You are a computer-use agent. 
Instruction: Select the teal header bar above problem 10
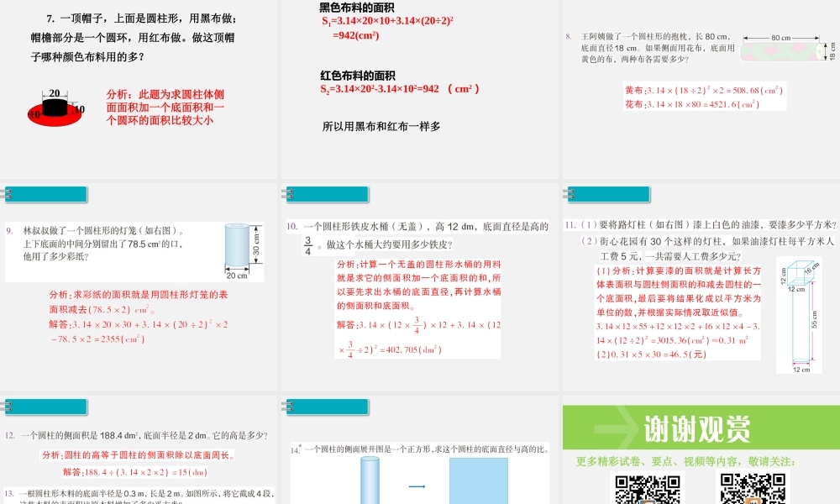[x=328, y=193]
